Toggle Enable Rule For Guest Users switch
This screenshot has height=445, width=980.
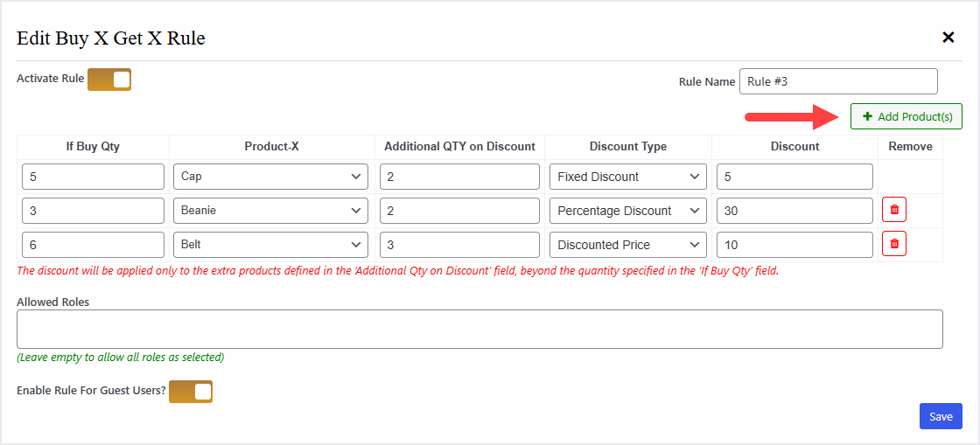(x=191, y=391)
